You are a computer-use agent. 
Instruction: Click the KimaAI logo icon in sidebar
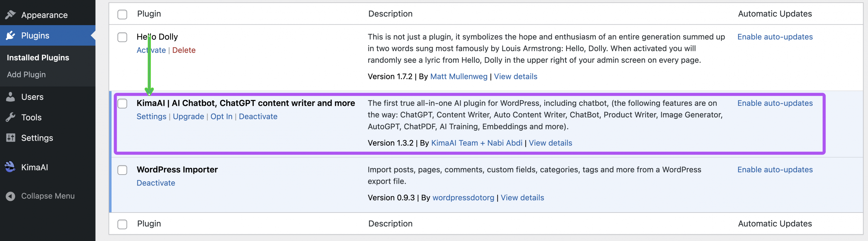(x=11, y=167)
